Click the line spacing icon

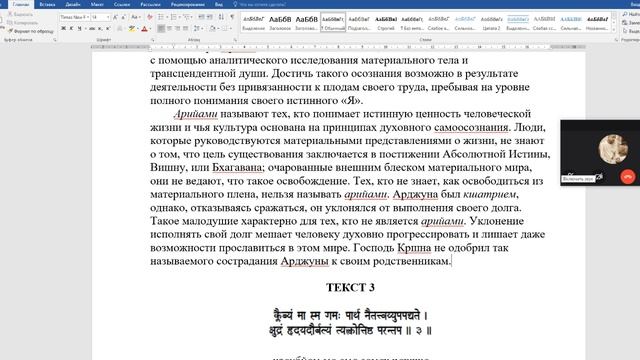point(196,29)
